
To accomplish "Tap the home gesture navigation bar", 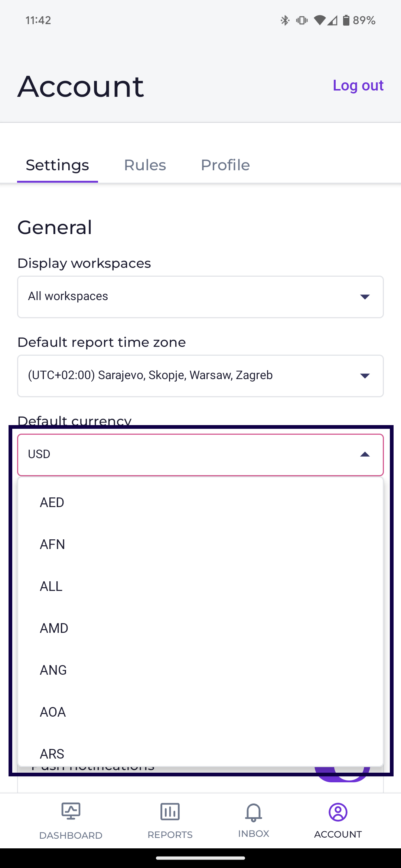I will tap(200, 858).
